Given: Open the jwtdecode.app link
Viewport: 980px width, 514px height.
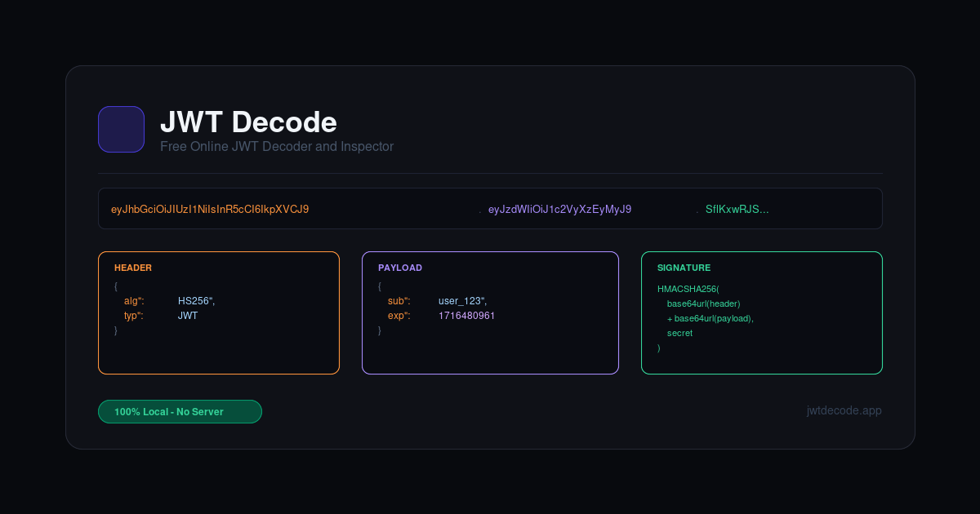Looking at the screenshot, I should [x=844, y=410].
